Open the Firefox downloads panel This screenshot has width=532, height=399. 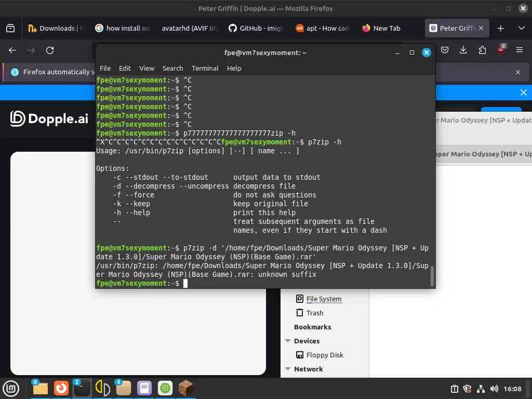click(x=463, y=50)
